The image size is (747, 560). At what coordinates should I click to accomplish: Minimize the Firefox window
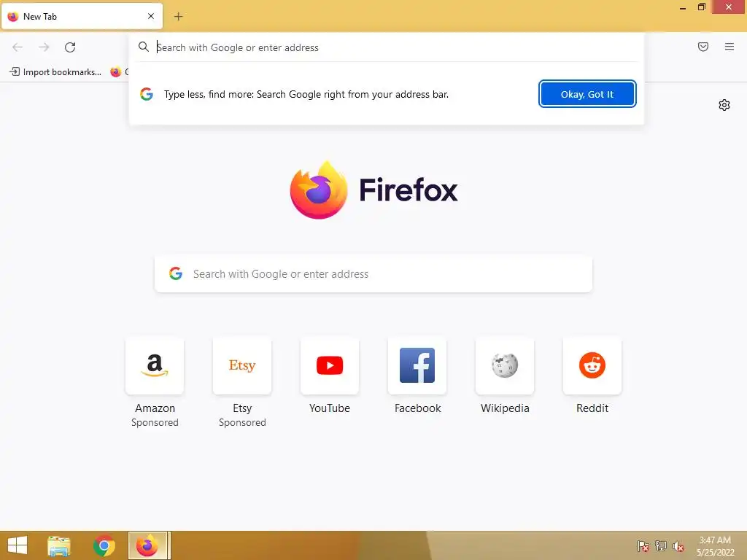[683, 7]
